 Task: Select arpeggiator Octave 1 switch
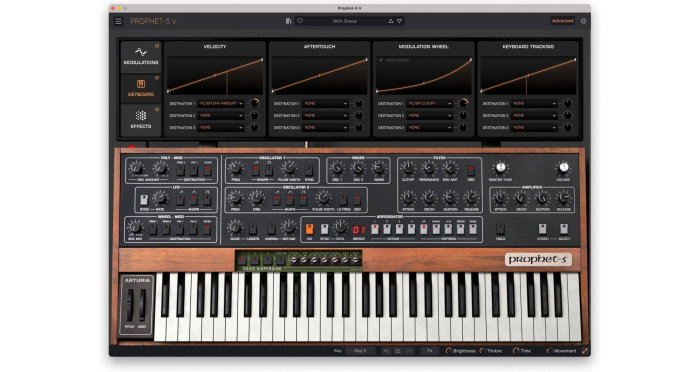click(375, 229)
